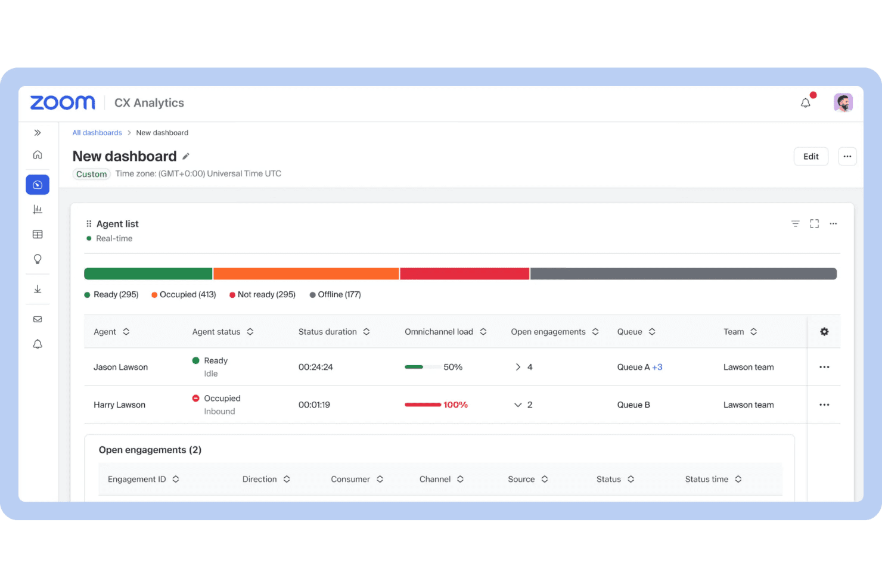Open the user profile avatar
This screenshot has height=588, width=882.
coord(843,103)
